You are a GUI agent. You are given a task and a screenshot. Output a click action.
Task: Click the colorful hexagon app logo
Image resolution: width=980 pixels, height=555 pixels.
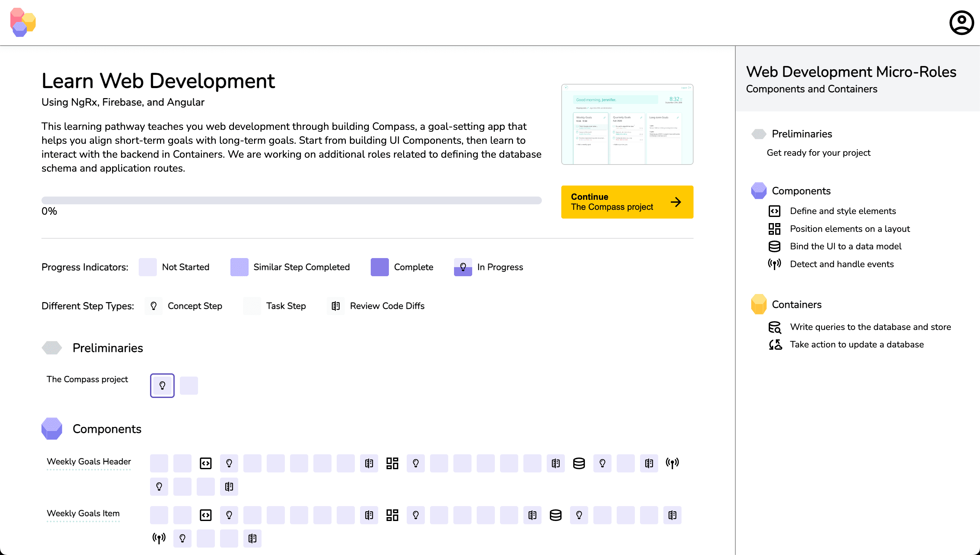click(23, 22)
